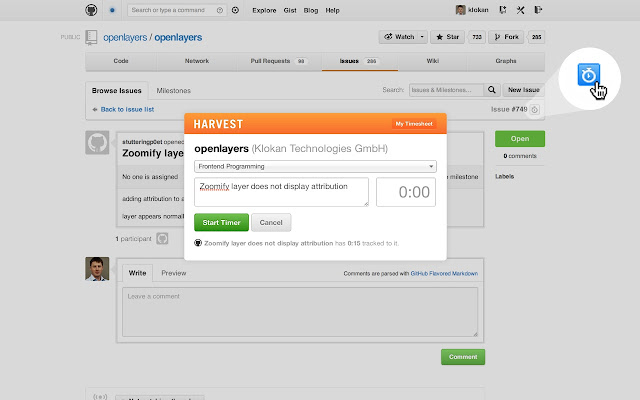Click the Harvest notes text area
This screenshot has width=640, height=400.
click(281, 192)
